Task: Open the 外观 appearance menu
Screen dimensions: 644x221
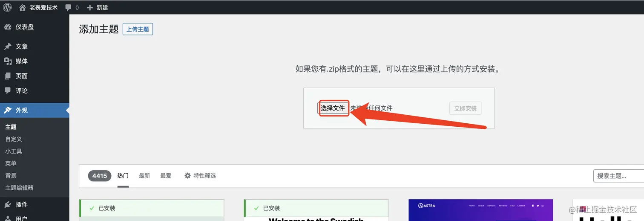Action: point(34,110)
